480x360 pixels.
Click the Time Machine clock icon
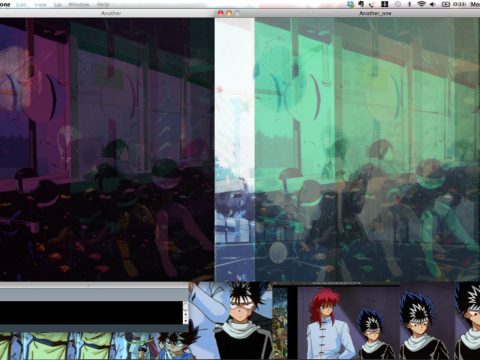click(x=398, y=4)
